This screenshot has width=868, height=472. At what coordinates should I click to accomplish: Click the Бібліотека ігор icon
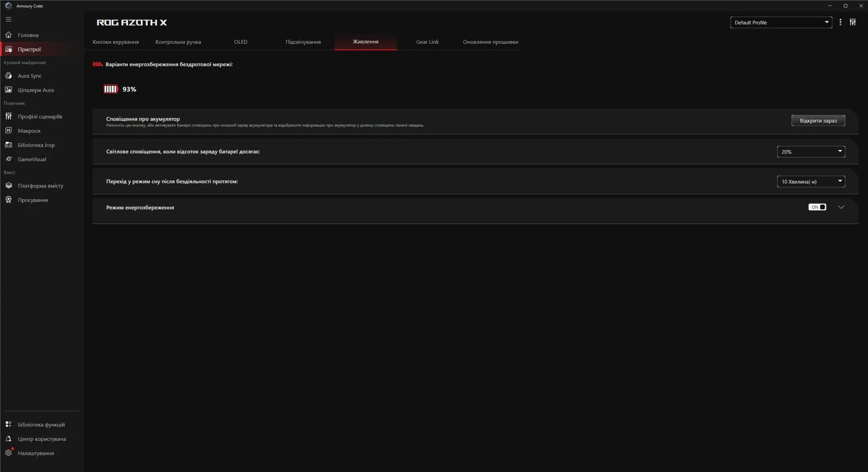(9, 145)
